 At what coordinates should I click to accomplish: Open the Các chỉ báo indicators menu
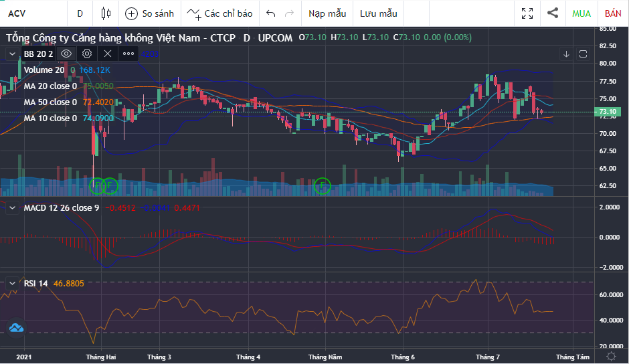click(x=219, y=13)
